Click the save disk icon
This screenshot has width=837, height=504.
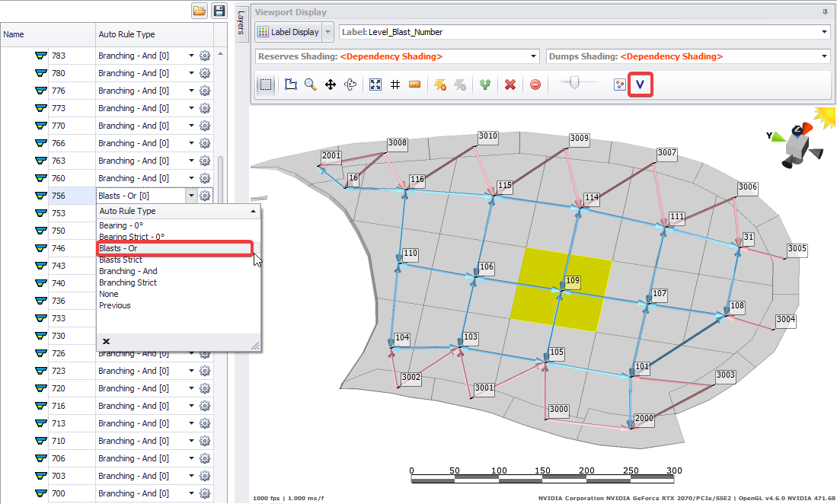[x=220, y=11]
